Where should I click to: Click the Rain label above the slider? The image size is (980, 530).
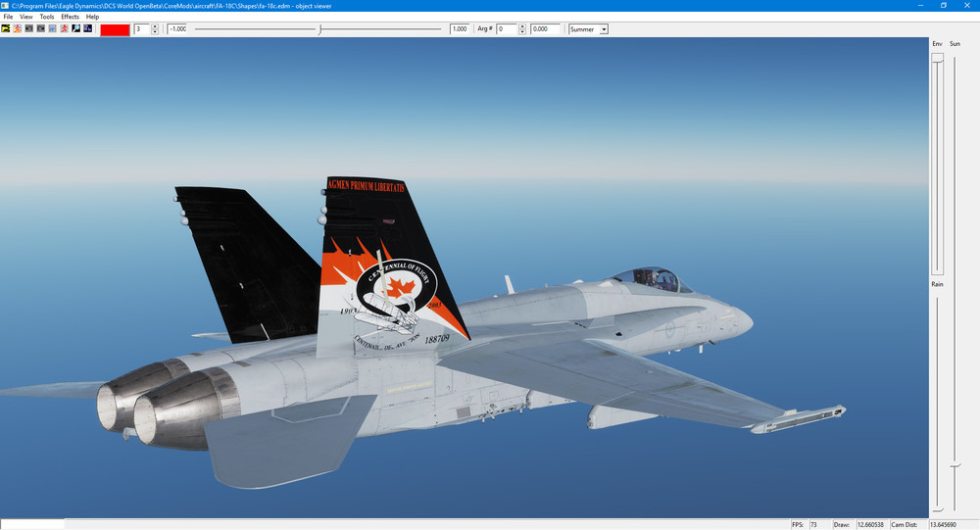[938, 284]
